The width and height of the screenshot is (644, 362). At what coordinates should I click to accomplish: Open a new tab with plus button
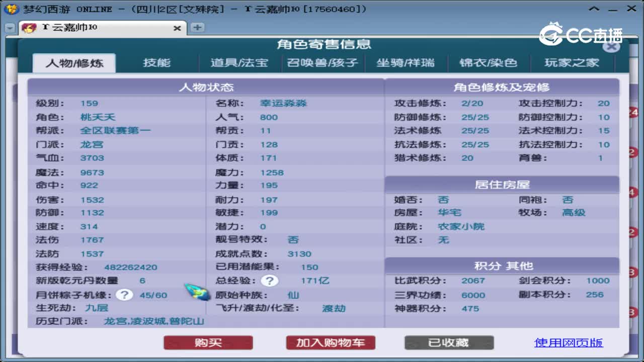point(197,28)
